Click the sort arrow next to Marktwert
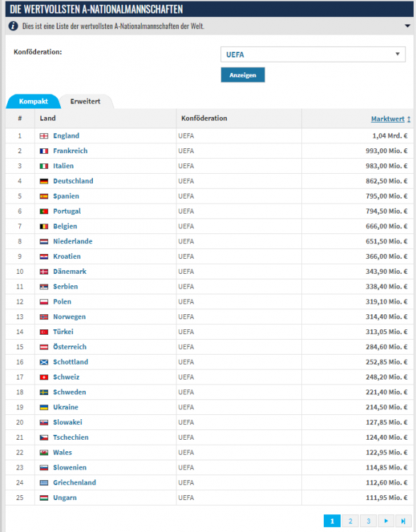This screenshot has width=416, height=532. point(408,119)
